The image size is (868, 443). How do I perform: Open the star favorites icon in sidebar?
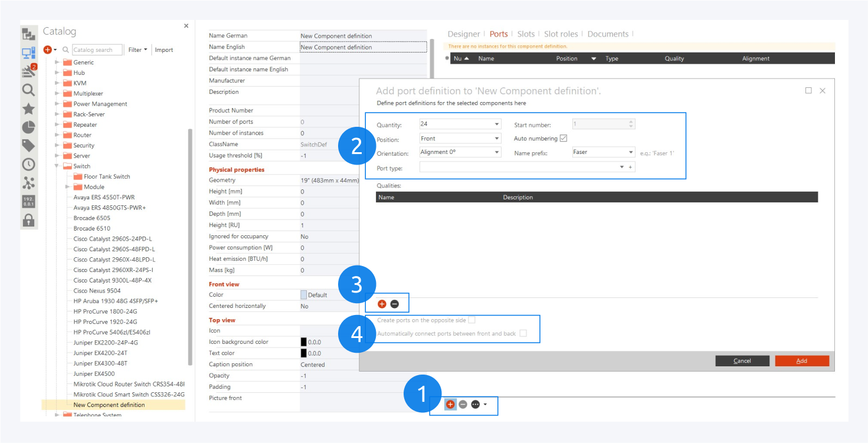click(28, 109)
